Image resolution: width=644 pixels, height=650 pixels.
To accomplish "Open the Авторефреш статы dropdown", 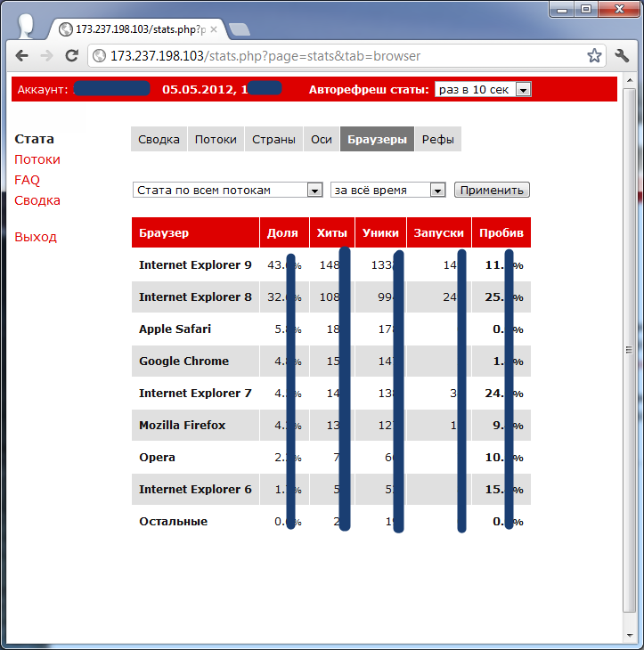I will point(483,89).
